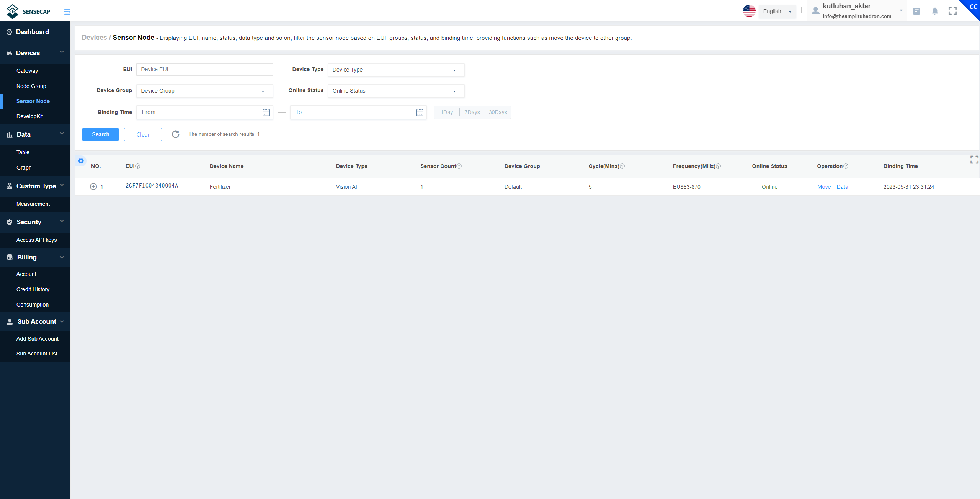Click the fullscreen icon in top bar
The height and width of the screenshot is (499, 980).
coord(952,11)
